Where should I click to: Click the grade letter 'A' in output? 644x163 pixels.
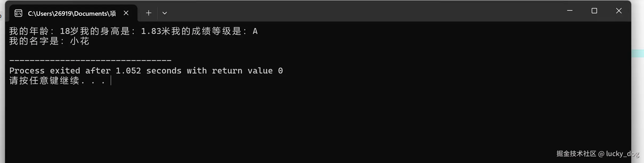tap(255, 31)
